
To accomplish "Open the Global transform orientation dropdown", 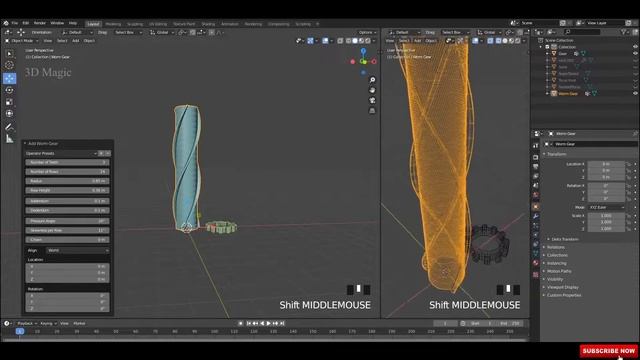I will coord(162,32).
